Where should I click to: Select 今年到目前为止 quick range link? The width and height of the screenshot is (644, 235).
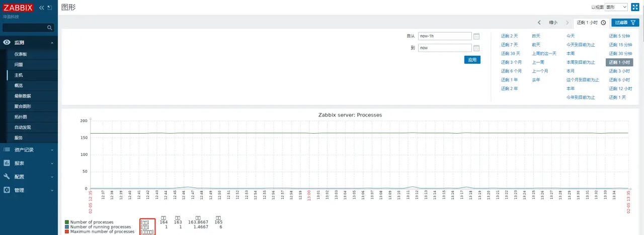click(x=581, y=97)
